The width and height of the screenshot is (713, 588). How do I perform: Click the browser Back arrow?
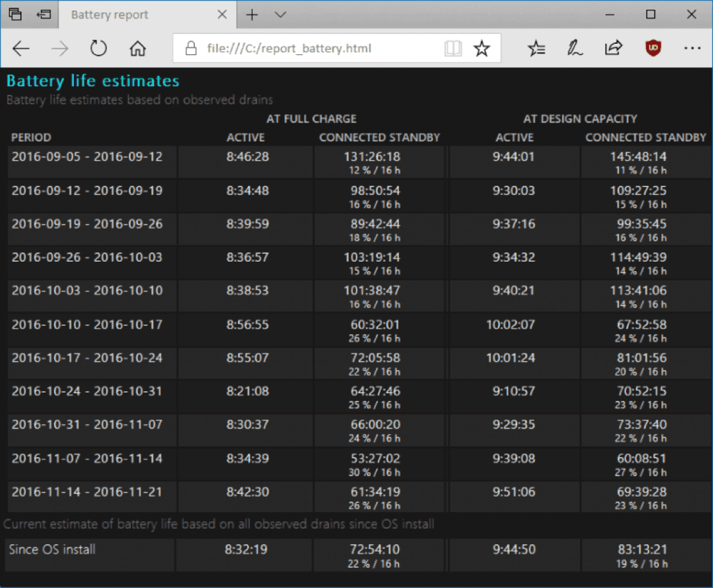(x=22, y=49)
